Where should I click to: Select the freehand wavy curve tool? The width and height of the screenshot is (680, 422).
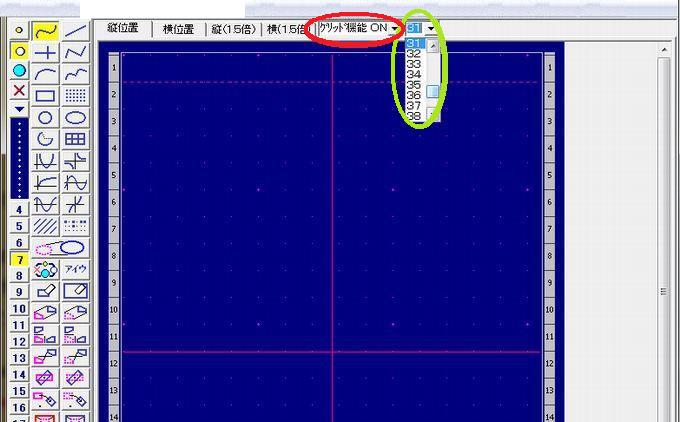(x=45, y=31)
